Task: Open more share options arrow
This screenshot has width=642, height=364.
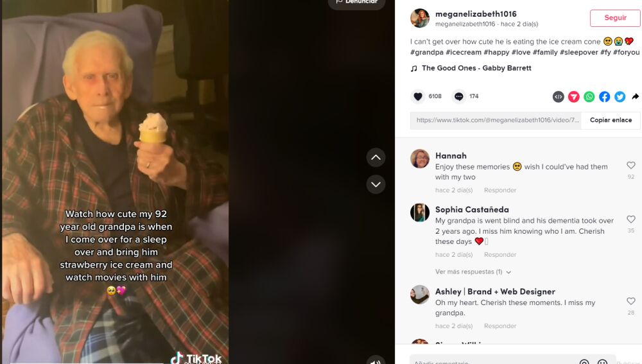Action: [x=635, y=97]
